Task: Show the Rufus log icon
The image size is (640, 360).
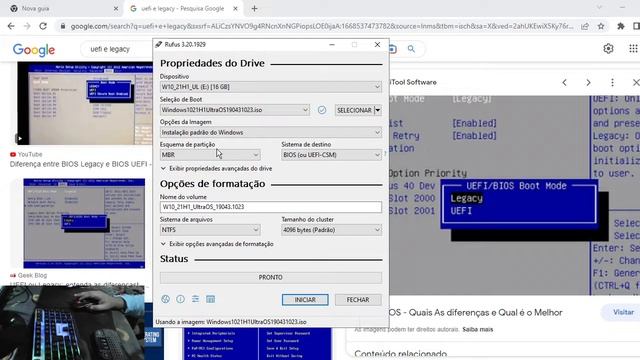Action: (211, 299)
